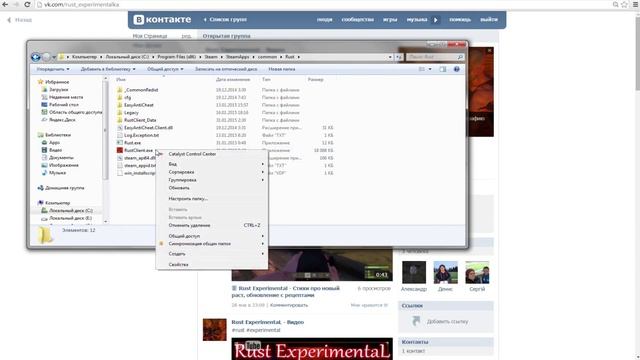Click the выйти link in VK header

pyautogui.click(x=489, y=20)
